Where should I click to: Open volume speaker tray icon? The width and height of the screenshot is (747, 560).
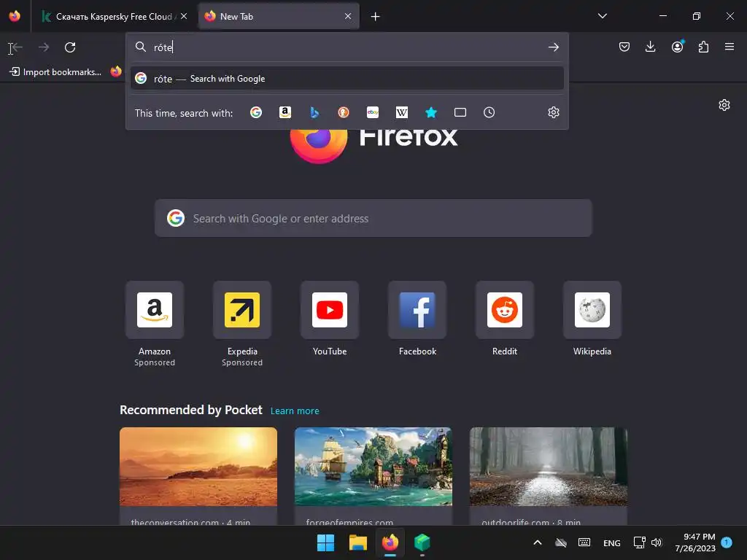click(x=657, y=542)
